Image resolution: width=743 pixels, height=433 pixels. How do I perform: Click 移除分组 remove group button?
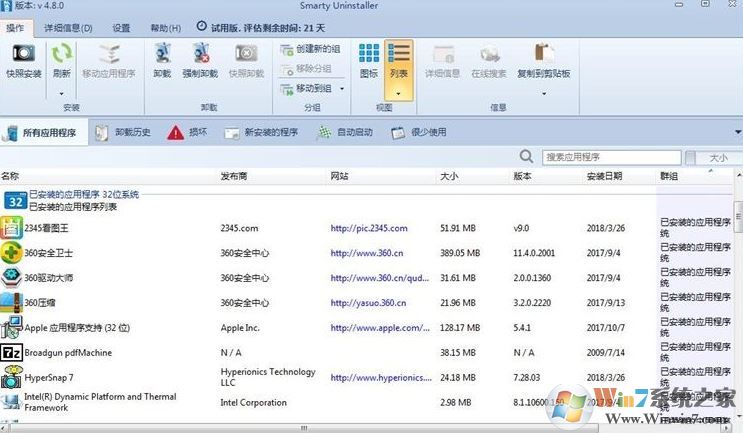306,69
